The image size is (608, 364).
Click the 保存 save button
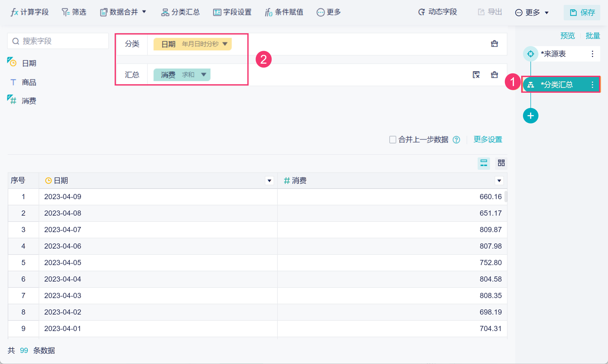click(582, 12)
